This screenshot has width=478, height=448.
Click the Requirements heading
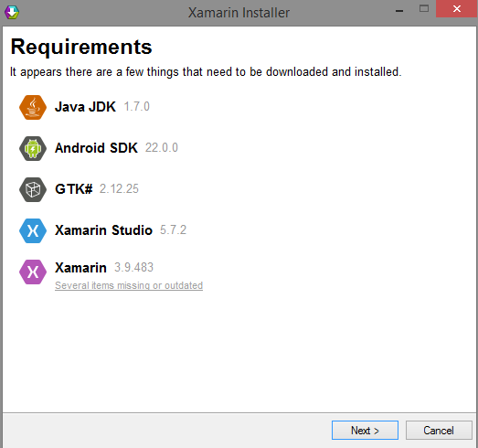pyautogui.click(x=81, y=47)
